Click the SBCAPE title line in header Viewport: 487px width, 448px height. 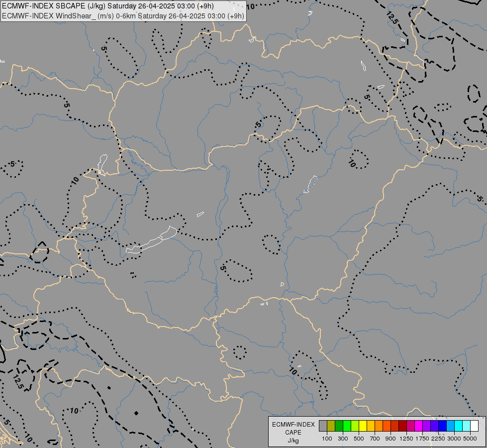108,6
